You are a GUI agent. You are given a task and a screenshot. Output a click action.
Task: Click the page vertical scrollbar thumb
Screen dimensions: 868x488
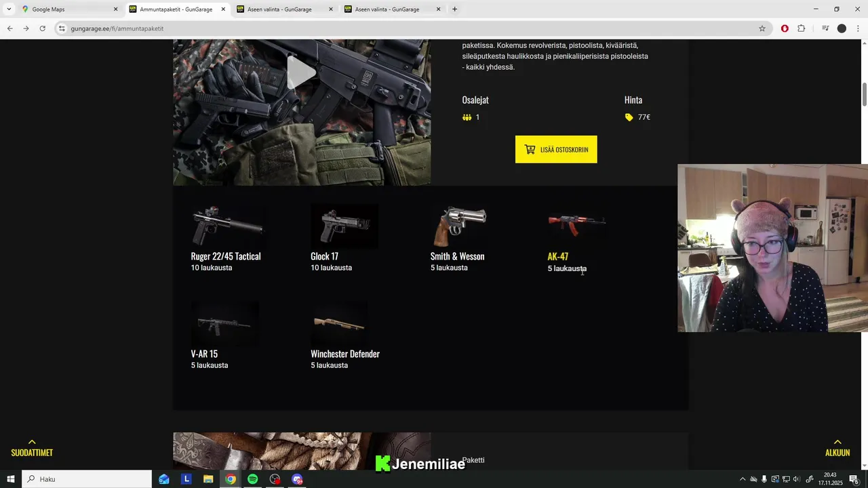coord(865,94)
